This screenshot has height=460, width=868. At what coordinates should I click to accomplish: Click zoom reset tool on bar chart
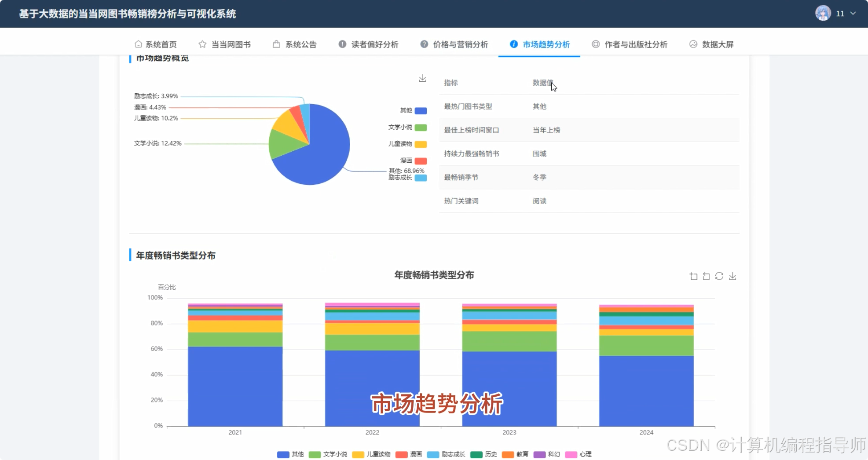(x=707, y=276)
